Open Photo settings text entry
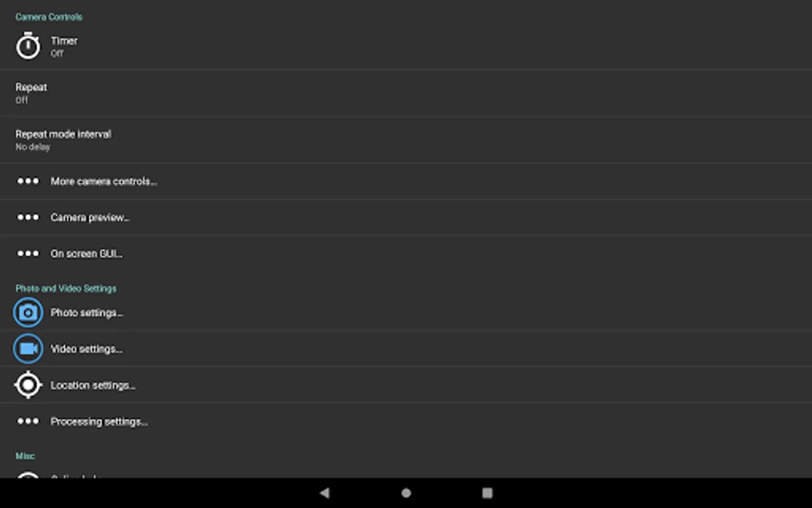This screenshot has width=812, height=508. coord(87,313)
